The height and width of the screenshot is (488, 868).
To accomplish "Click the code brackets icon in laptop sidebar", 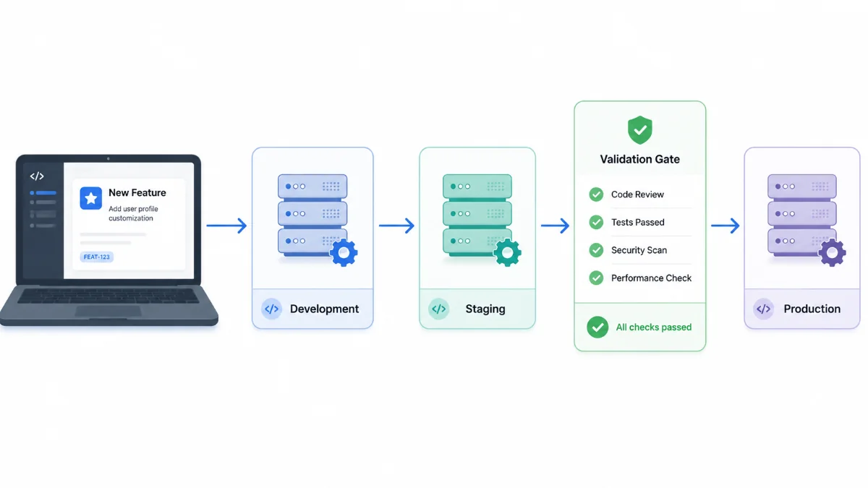I will click(36, 176).
